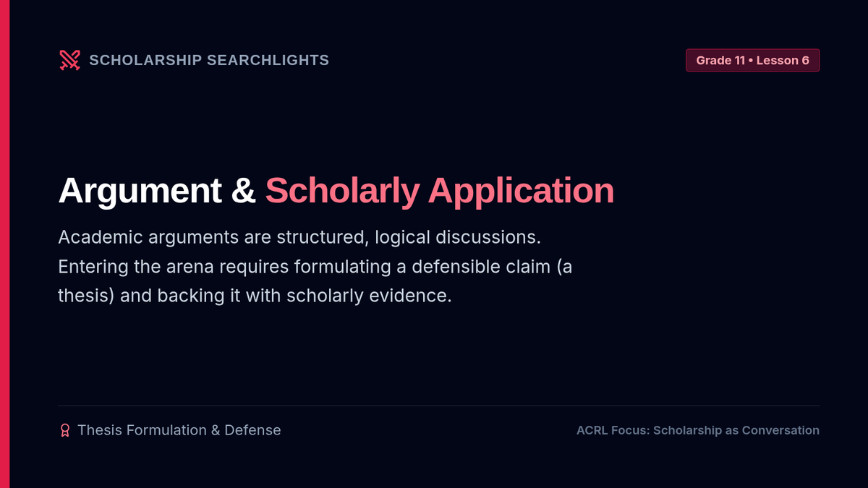The width and height of the screenshot is (868, 488).
Task: Click the line ending with scholarly evidence
Action: 255,296
